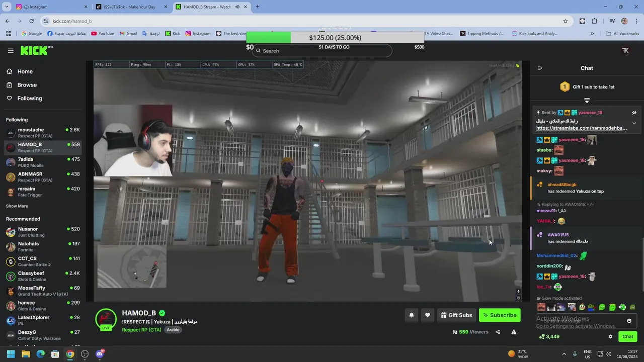Viewport: 644px width, 362px height.
Task: Bookmark this page star icon
Action: 566,21
